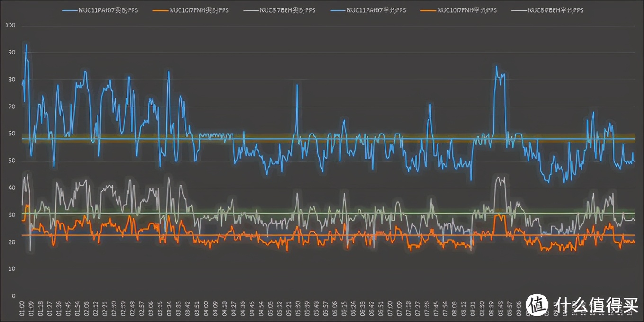Click the blue line spike above 05:30
The height and width of the screenshot is (322, 644).
(297, 85)
